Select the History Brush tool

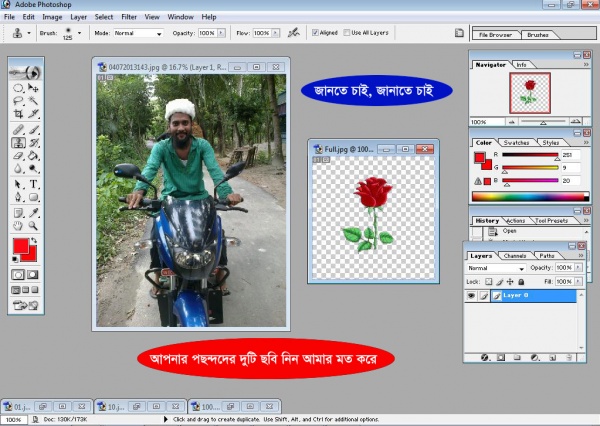[x=33, y=143]
